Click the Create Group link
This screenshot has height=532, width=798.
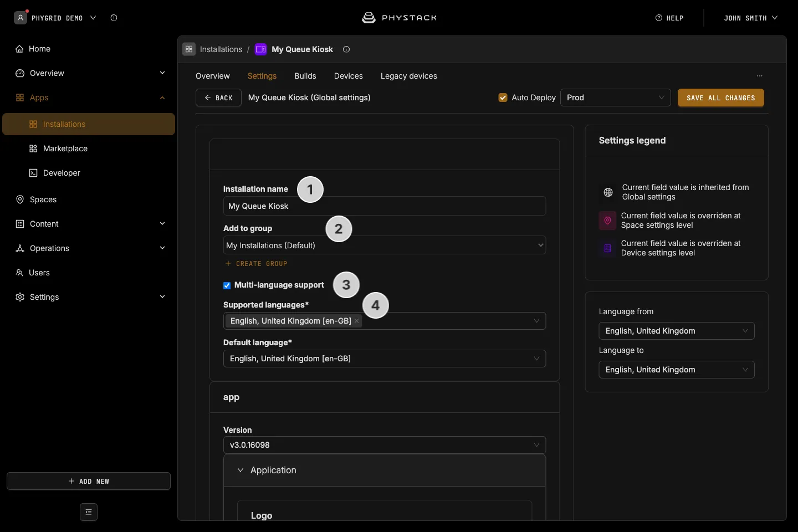point(257,264)
